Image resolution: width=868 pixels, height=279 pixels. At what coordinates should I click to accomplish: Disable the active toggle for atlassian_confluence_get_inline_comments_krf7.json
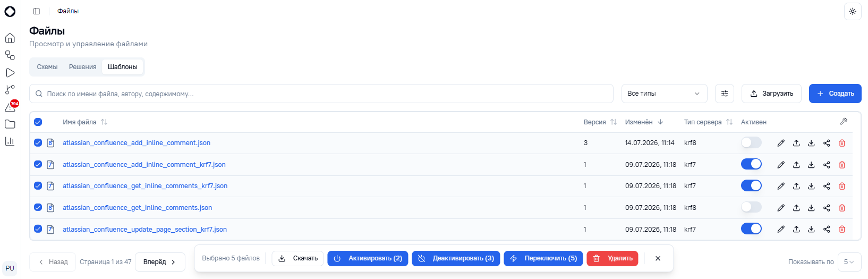(x=751, y=185)
